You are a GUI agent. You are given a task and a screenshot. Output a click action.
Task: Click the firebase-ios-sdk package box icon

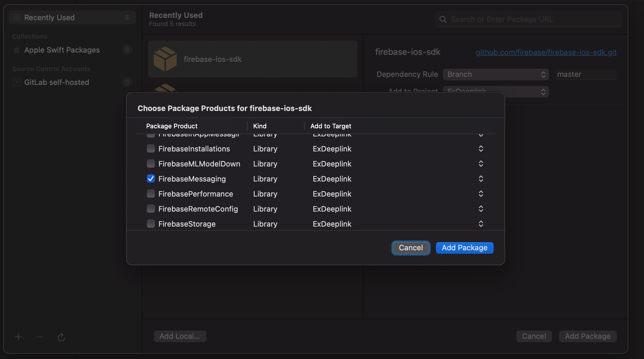(165, 59)
